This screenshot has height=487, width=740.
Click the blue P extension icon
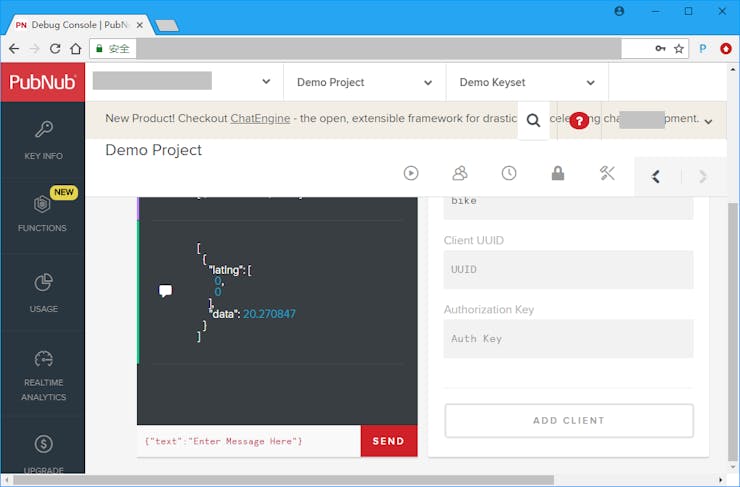click(x=703, y=49)
